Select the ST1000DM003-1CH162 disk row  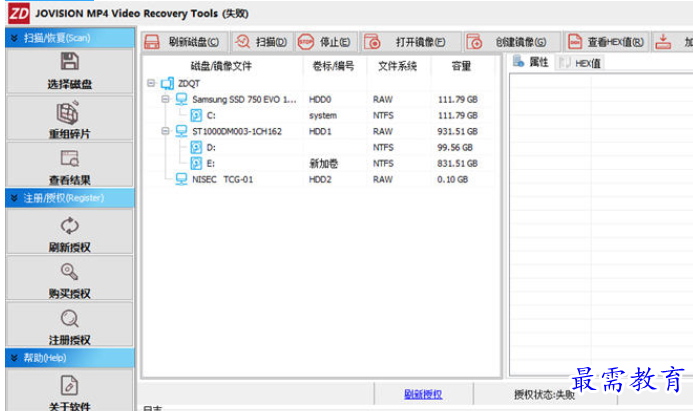[x=321, y=131]
